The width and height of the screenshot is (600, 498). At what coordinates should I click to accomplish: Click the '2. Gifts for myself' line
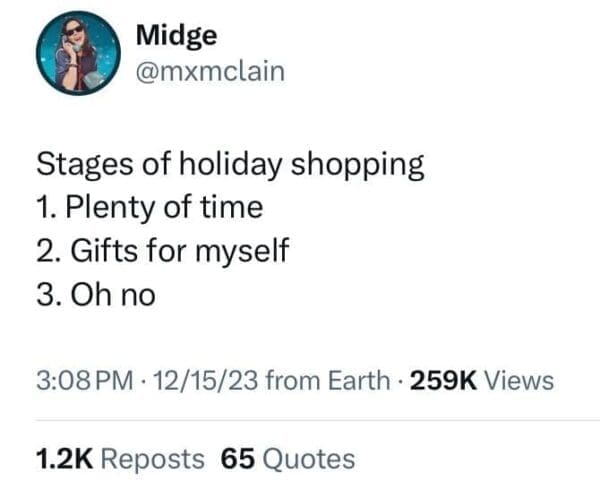coord(162,250)
